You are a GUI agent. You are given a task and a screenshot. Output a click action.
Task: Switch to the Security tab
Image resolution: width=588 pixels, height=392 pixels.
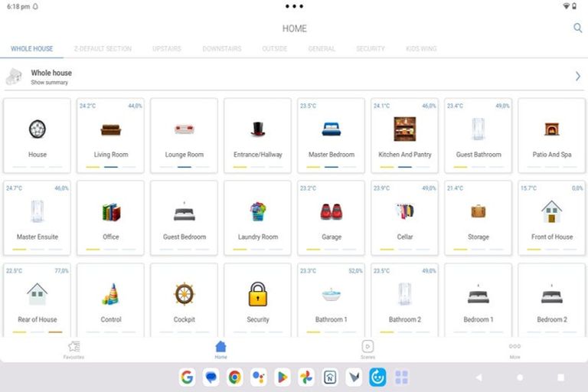pos(371,49)
